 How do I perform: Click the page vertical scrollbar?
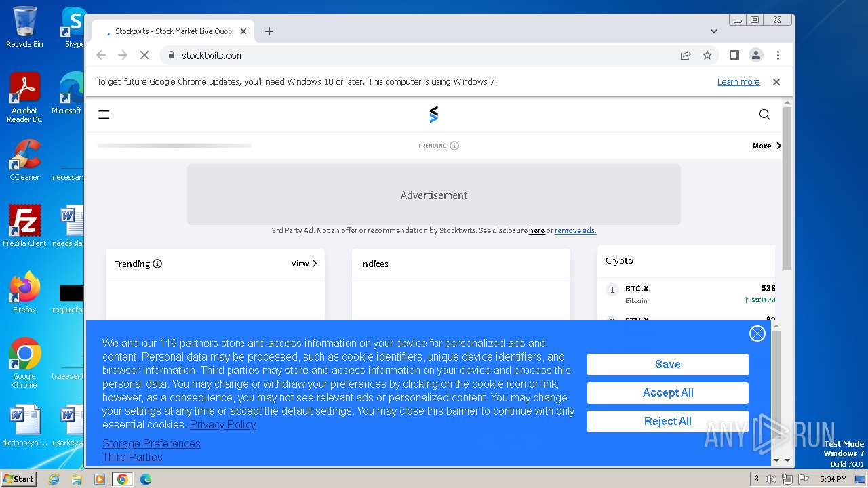787,188
